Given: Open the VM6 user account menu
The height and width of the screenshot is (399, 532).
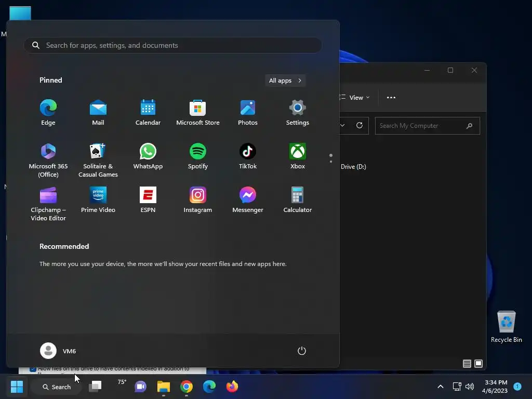Looking at the screenshot, I should (58, 351).
